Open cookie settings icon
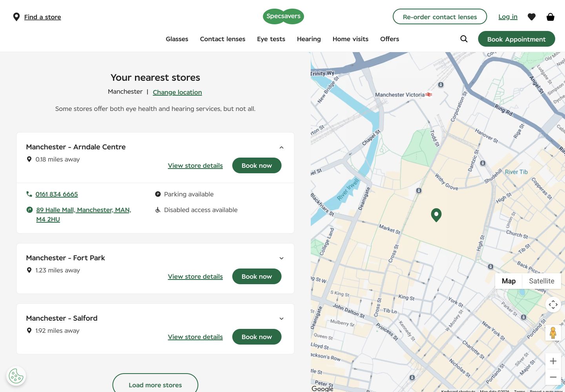This screenshot has height=392, width=565. click(16, 376)
